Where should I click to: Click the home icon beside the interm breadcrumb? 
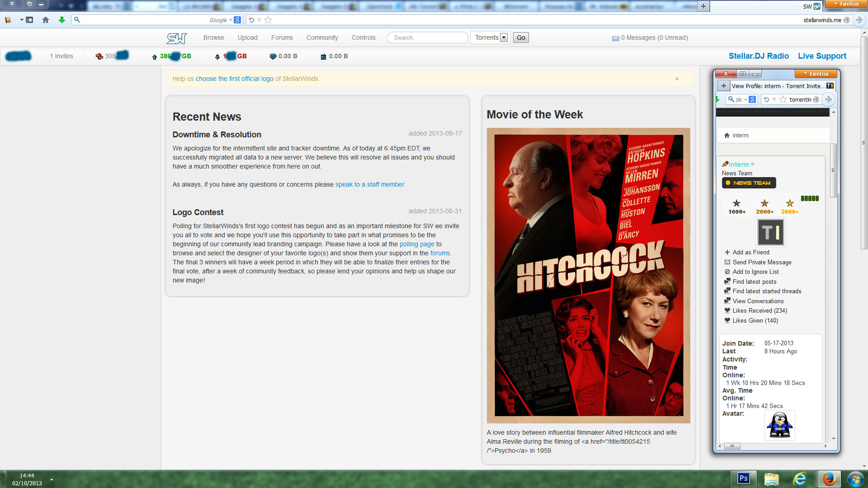pyautogui.click(x=727, y=136)
